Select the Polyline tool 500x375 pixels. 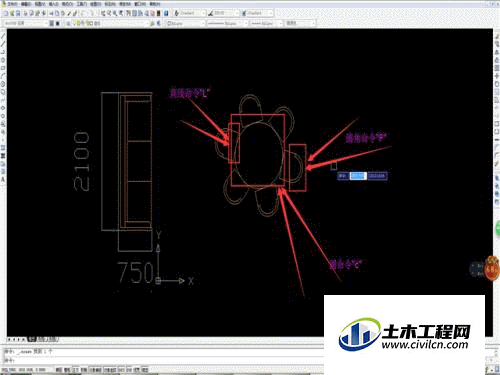[x=3, y=52]
